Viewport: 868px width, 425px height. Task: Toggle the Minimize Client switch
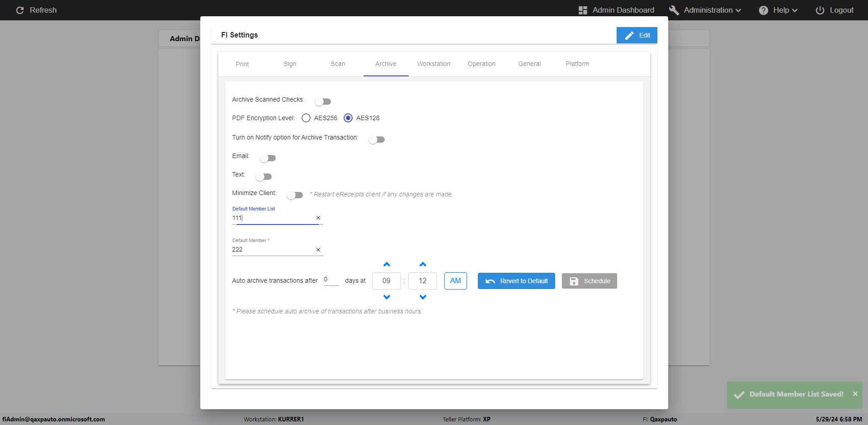(295, 195)
